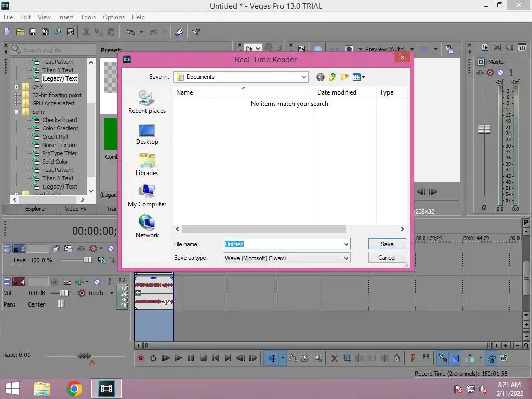532x399 pixels.
Task: Insert a region with the green flags icon
Action: tap(426, 358)
